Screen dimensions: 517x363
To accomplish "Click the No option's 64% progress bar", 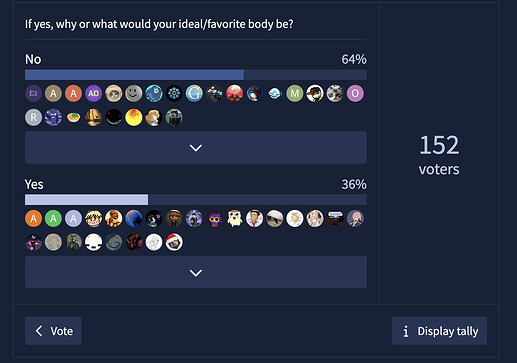I will [196, 75].
